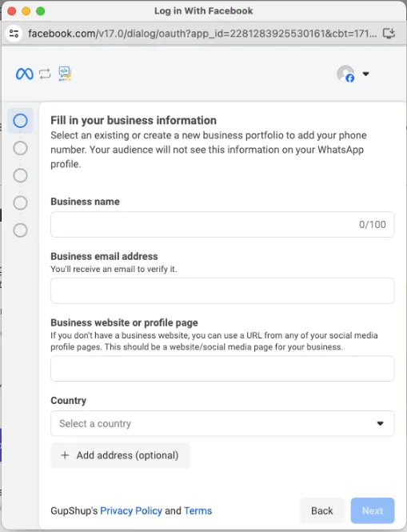Select the third step circle in the sidebar
Image resolution: width=407 pixels, height=532 pixels.
coord(20,175)
